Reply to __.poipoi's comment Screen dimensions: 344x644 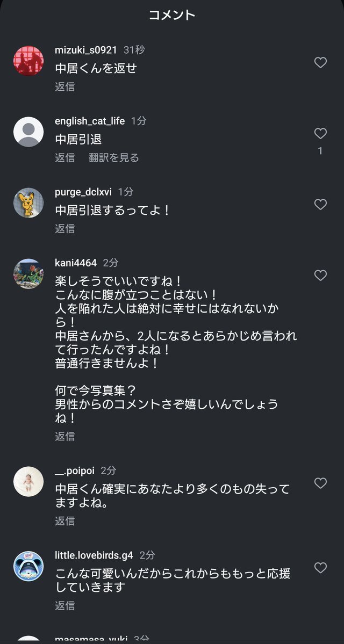(64, 520)
